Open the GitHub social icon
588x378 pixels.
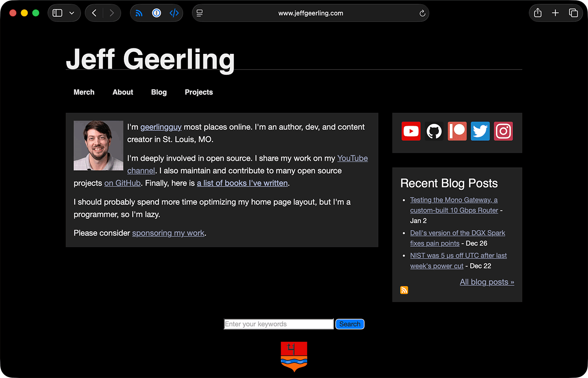coord(434,131)
